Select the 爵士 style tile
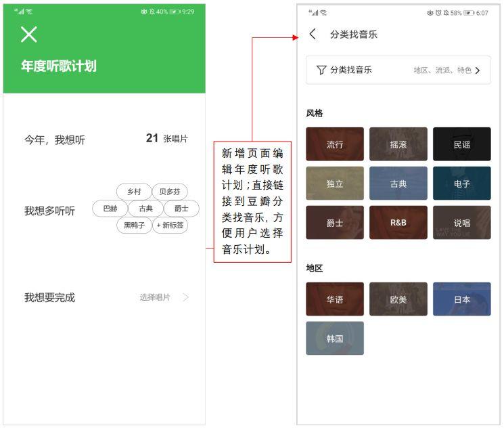The image size is (504, 428). coord(335,222)
